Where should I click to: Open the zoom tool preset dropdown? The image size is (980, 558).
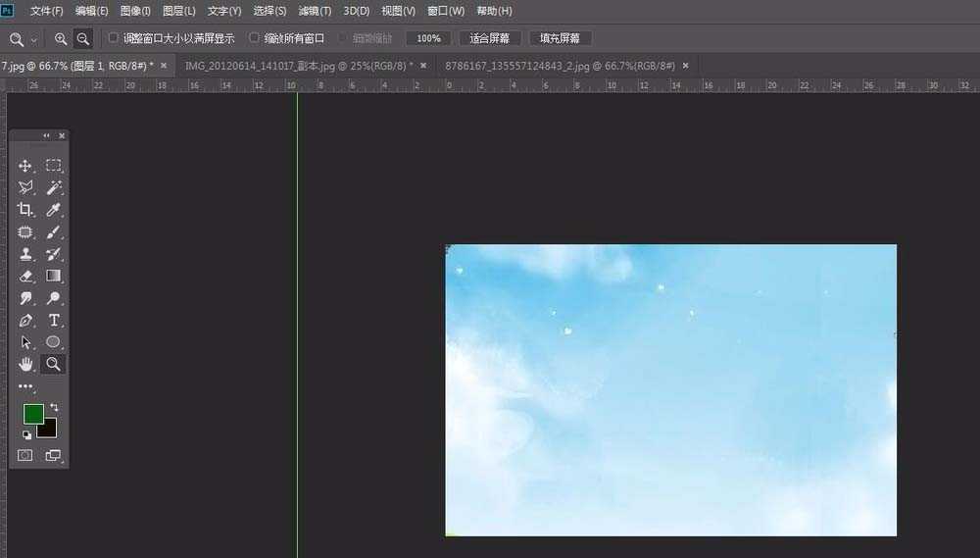coord(34,39)
